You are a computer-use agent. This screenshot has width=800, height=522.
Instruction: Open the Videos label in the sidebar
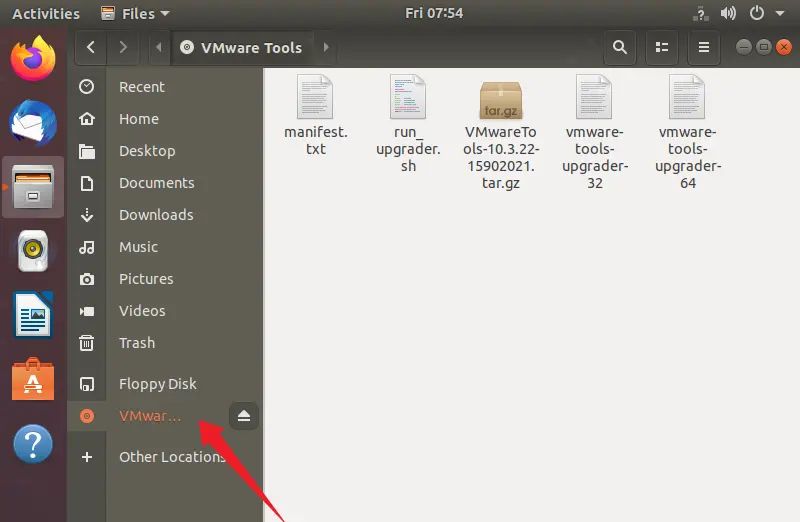142,311
